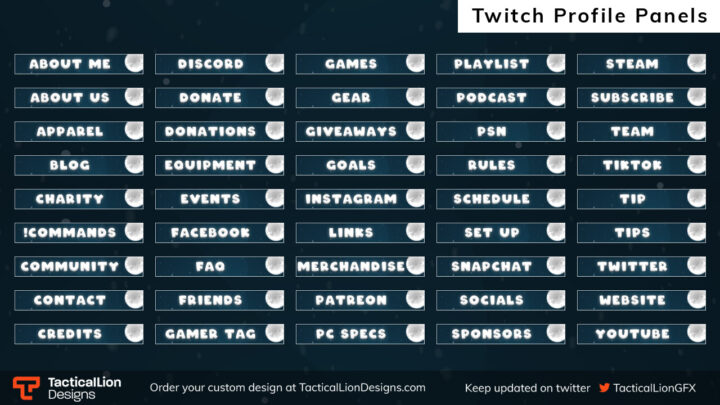The width and height of the screenshot is (720, 405).
Task: Select the PATREON panel
Action: (360, 300)
